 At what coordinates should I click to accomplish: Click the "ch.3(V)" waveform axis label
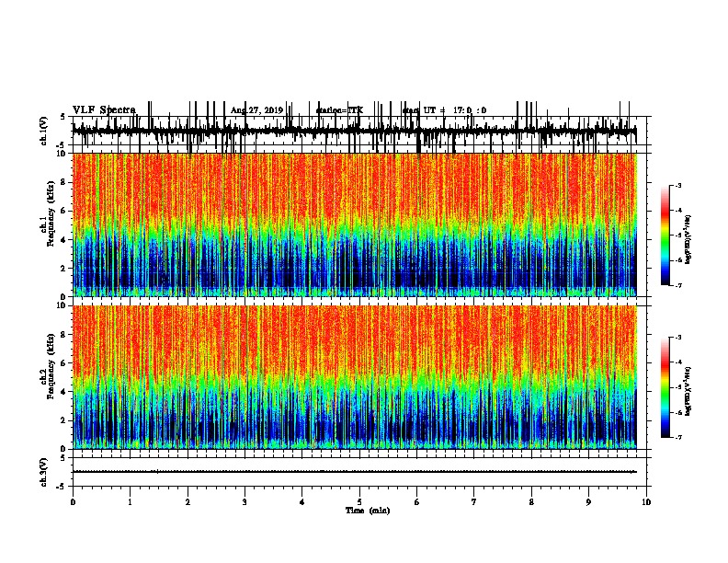[x=44, y=472]
